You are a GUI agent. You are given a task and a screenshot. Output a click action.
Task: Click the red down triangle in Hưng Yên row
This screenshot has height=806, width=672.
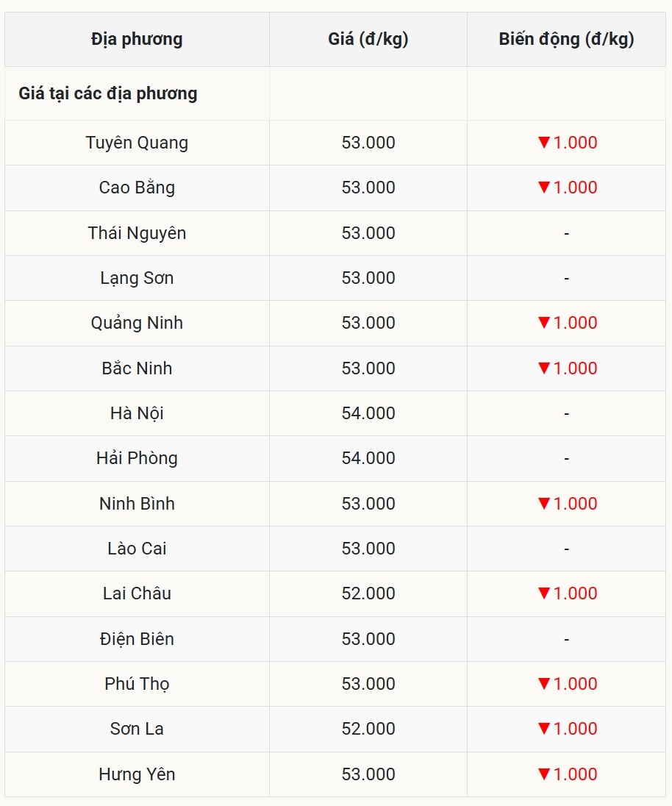(x=544, y=774)
